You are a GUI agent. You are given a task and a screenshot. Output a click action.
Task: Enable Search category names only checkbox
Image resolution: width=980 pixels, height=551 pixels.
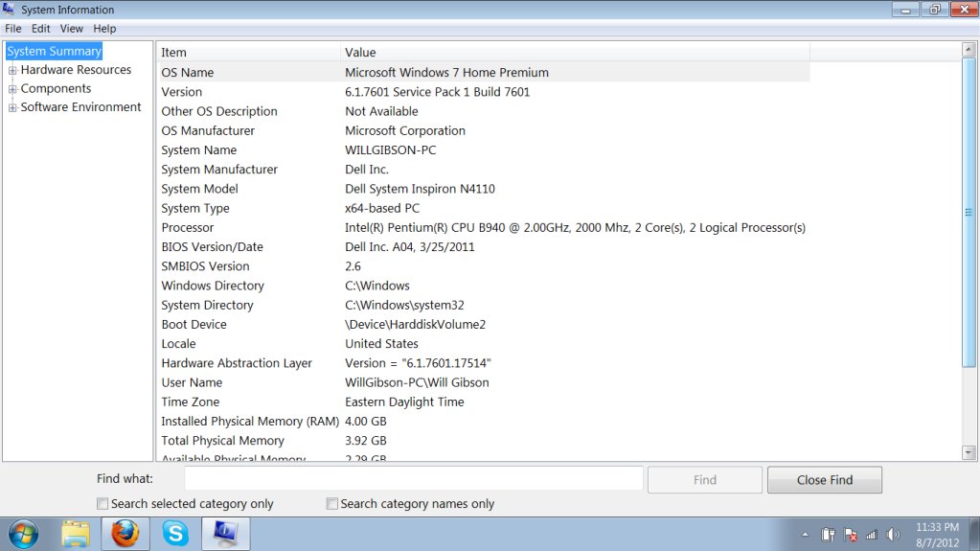point(331,503)
